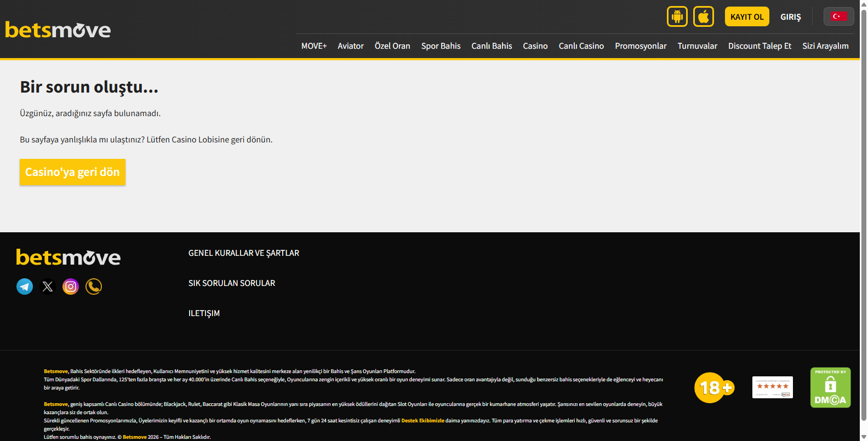Open the Casino menu item
Image resolution: width=868 pixels, height=441 pixels.
535,46
